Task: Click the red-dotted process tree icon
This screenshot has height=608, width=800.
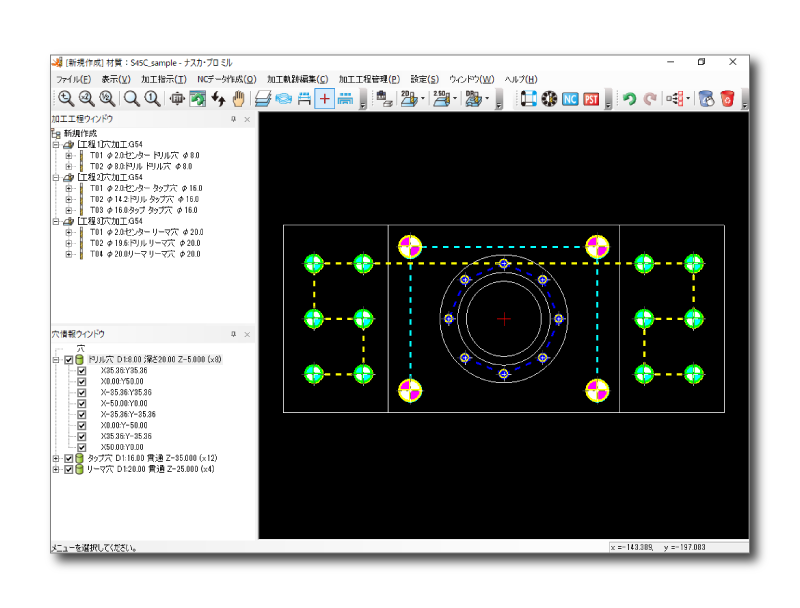Action: coord(674,98)
